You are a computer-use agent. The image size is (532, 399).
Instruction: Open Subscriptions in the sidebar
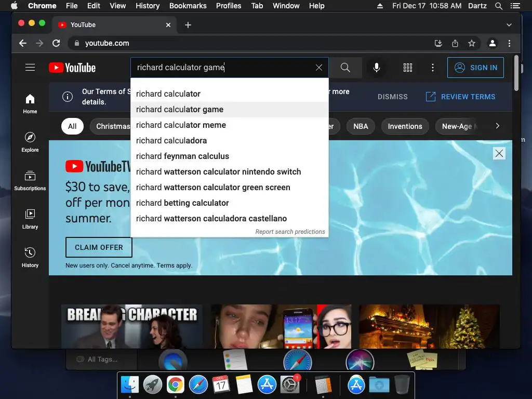pyautogui.click(x=30, y=181)
